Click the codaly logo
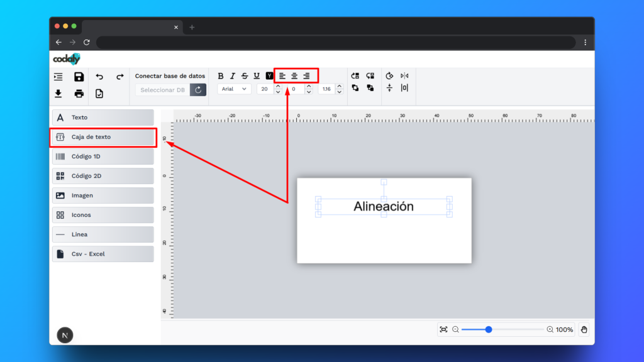Screen dimensions: 644x362 pos(67,59)
